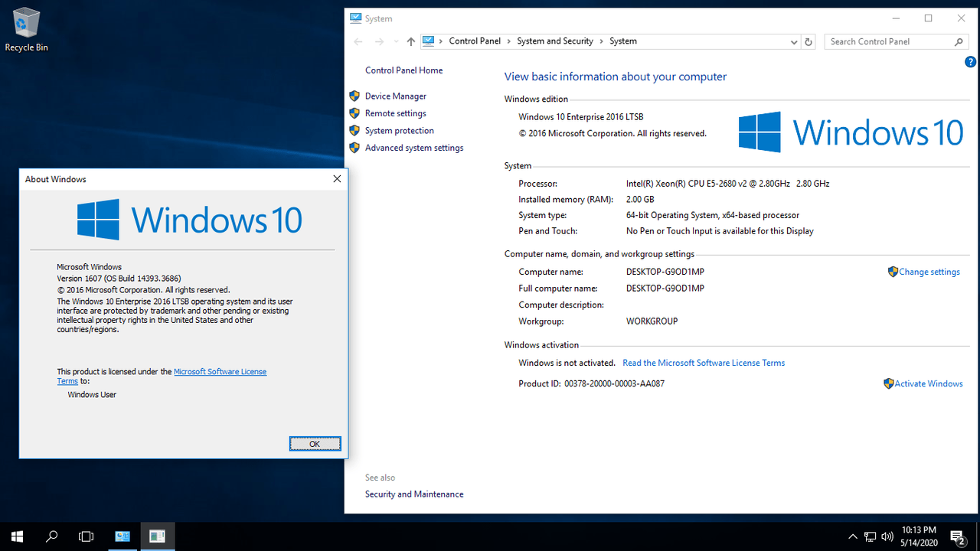Click the Windows 10 Enterprise 2016 LTSB text
This screenshot has height=551, width=980.
[581, 117]
